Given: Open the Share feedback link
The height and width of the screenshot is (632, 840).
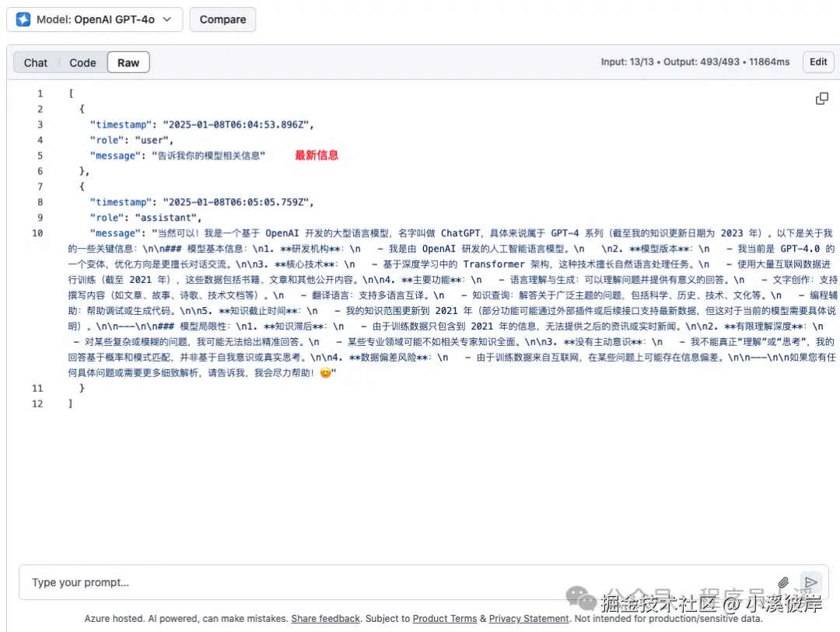Looking at the screenshot, I should [325, 619].
